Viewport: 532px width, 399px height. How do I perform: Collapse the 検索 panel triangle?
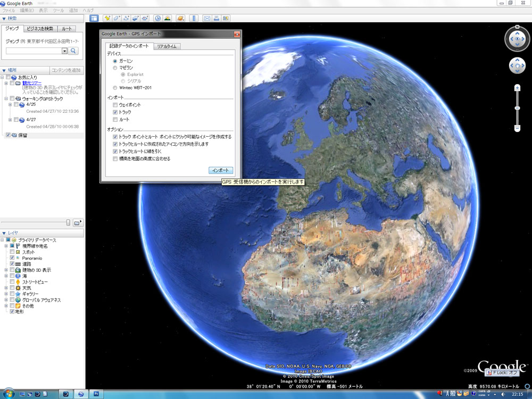(x=4, y=19)
